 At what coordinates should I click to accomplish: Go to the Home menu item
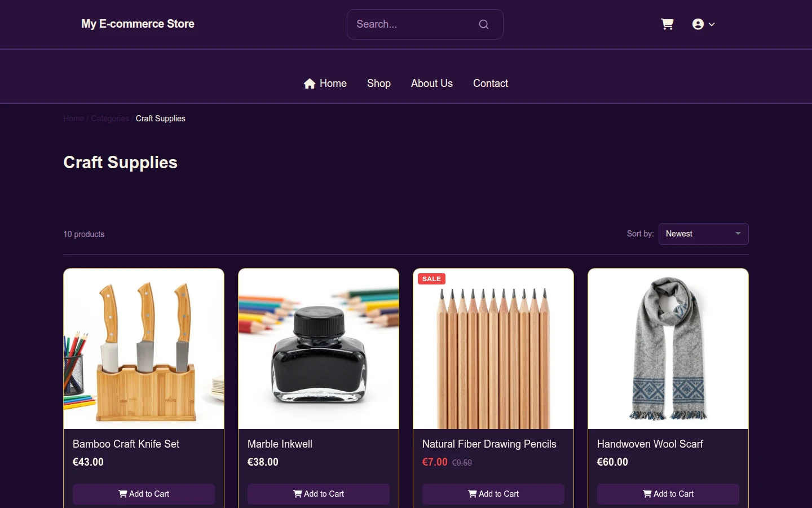click(x=325, y=84)
